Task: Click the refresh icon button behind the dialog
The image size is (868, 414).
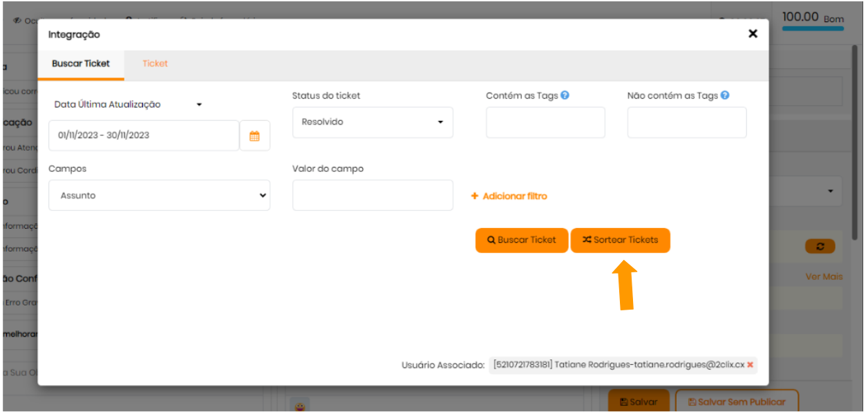Action: tap(820, 246)
